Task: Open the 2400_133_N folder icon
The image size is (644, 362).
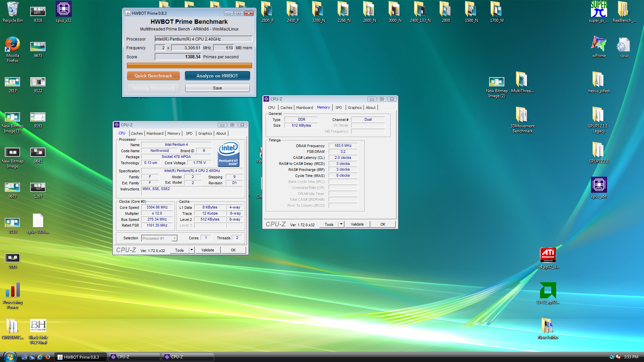Action: [x=420, y=12]
